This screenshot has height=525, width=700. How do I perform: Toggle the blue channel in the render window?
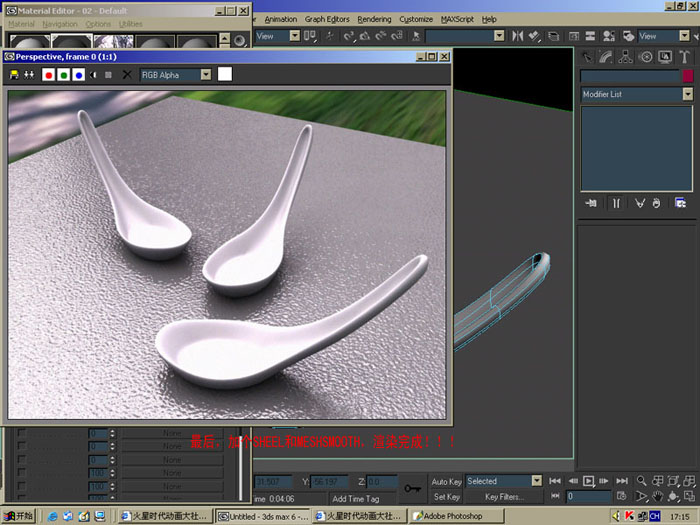(79, 75)
